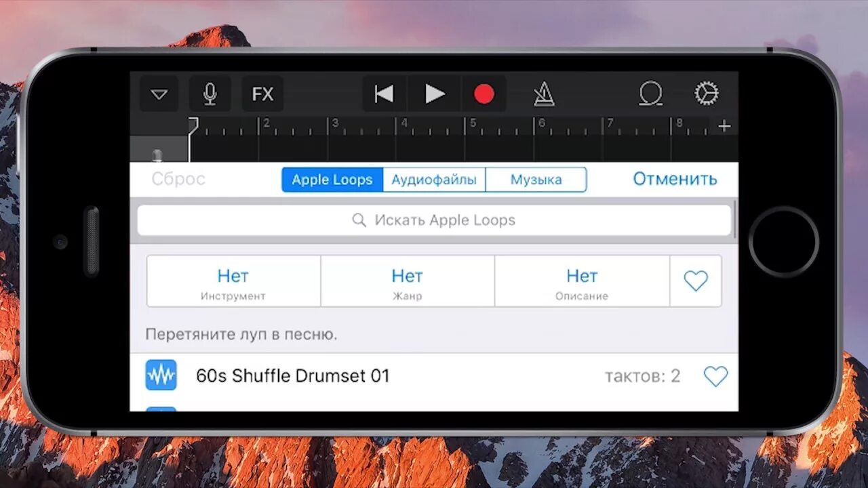Open the FX effects panel
This screenshot has height=488, width=868.
(262, 94)
